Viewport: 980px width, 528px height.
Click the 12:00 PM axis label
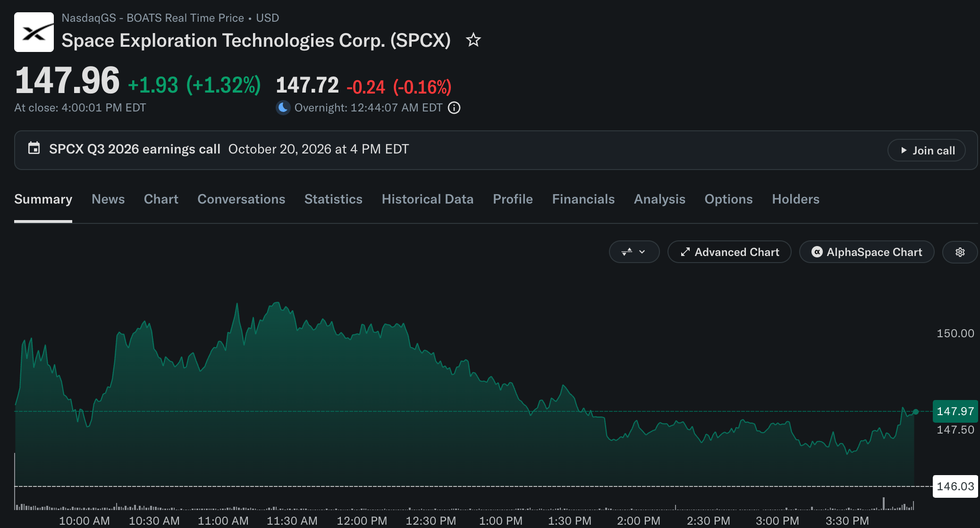pos(362,521)
